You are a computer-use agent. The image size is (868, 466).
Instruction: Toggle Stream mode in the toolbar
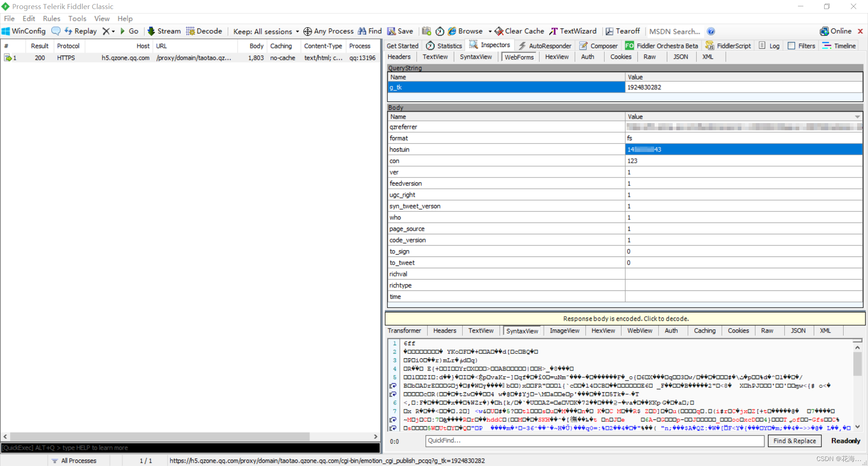pos(164,31)
